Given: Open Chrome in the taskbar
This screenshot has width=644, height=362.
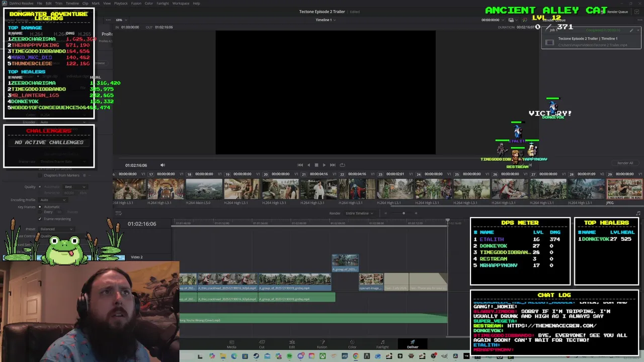Looking at the screenshot, I should [x=356, y=356].
